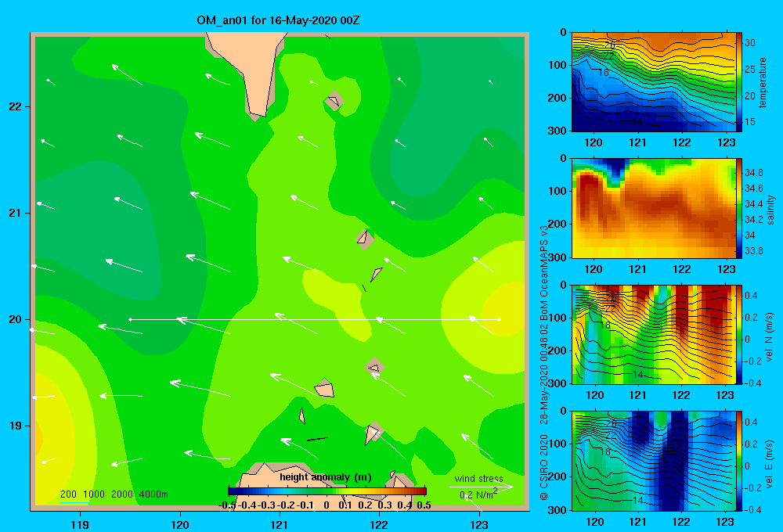The width and height of the screenshot is (783, 532).
Task: Click the temperature color scale bar
Action: [739, 82]
